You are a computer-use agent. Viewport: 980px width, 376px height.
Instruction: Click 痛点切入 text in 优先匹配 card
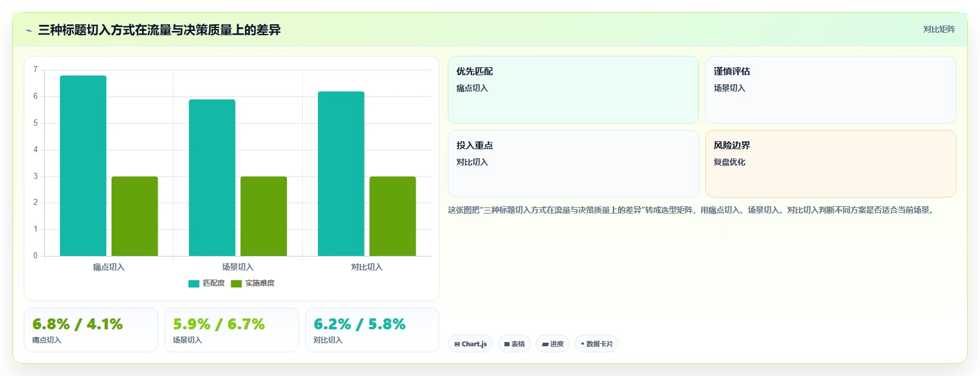click(472, 88)
